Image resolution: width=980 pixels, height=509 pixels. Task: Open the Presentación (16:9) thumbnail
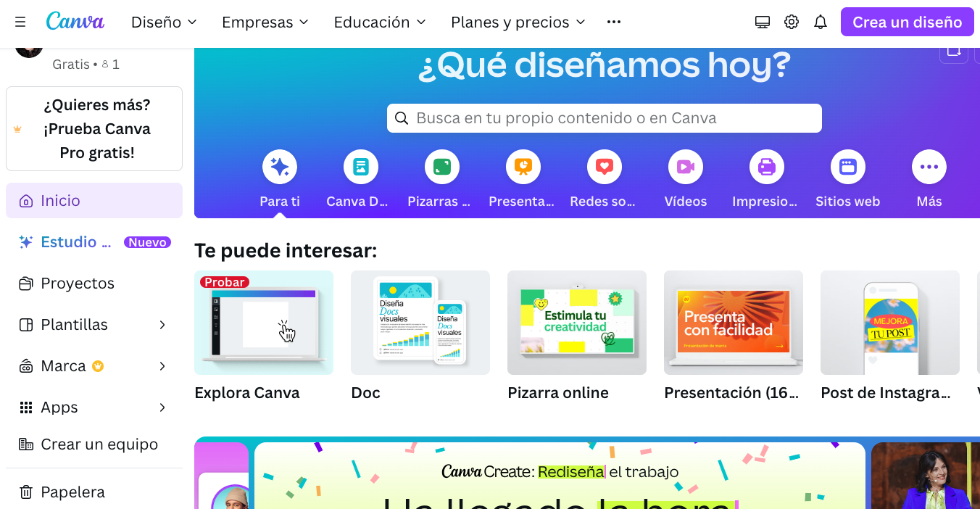tap(734, 323)
